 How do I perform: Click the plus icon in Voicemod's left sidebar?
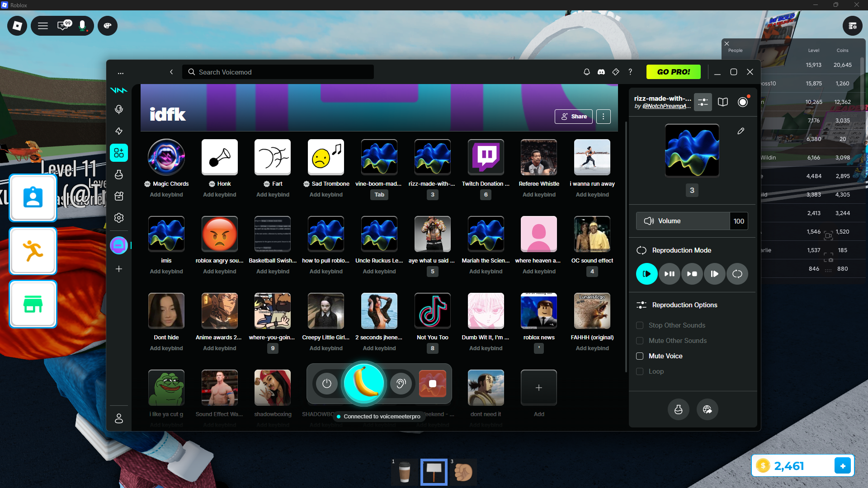(x=119, y=269)
